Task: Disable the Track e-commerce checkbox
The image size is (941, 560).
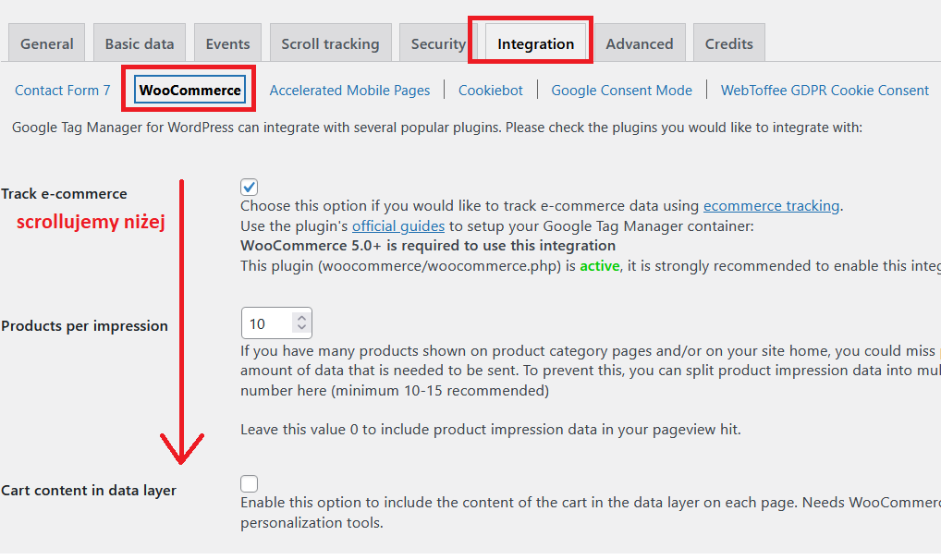Action: click(250, 188)
